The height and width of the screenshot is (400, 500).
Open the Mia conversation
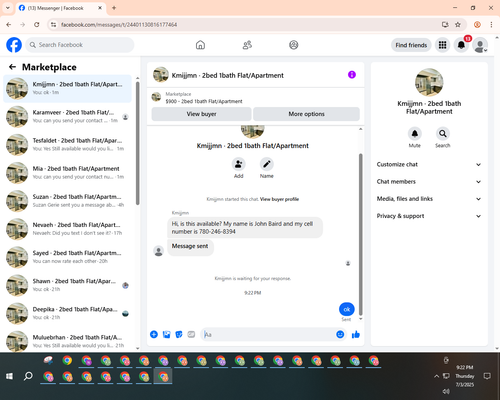(x=67, y=173)
